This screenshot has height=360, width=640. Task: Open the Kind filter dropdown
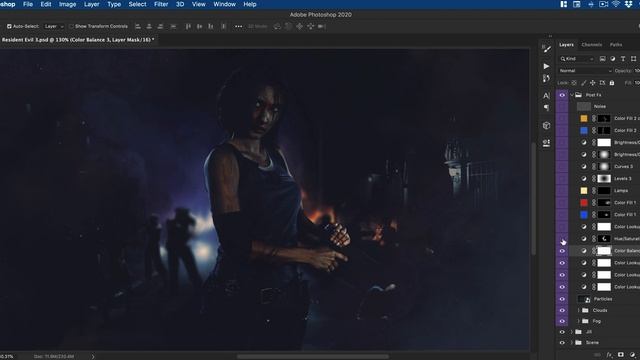[577, 59]
